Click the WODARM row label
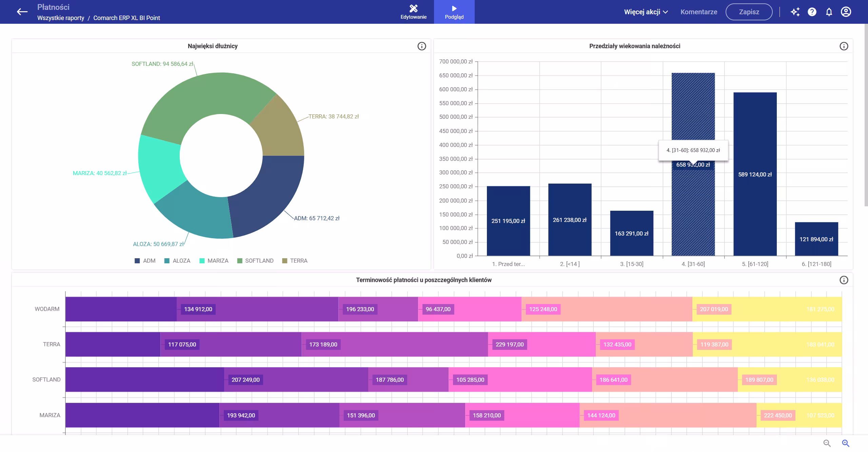The width and height of the screenshot is (868, 452). (47, 309)
